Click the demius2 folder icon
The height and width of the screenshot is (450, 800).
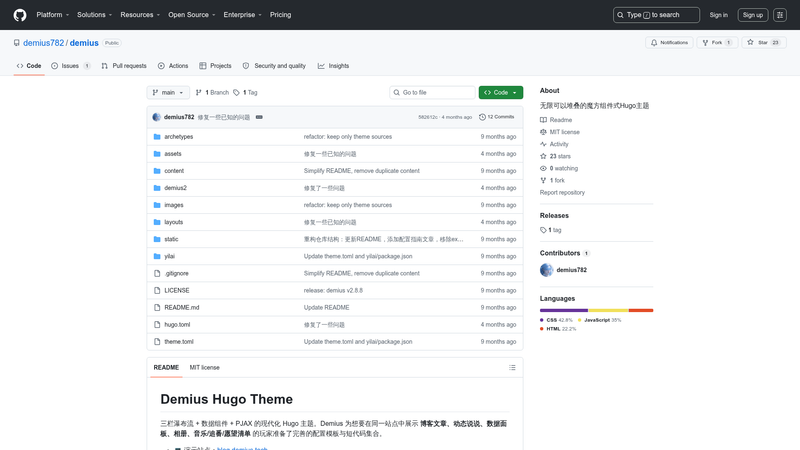click(x=157, y=188)
